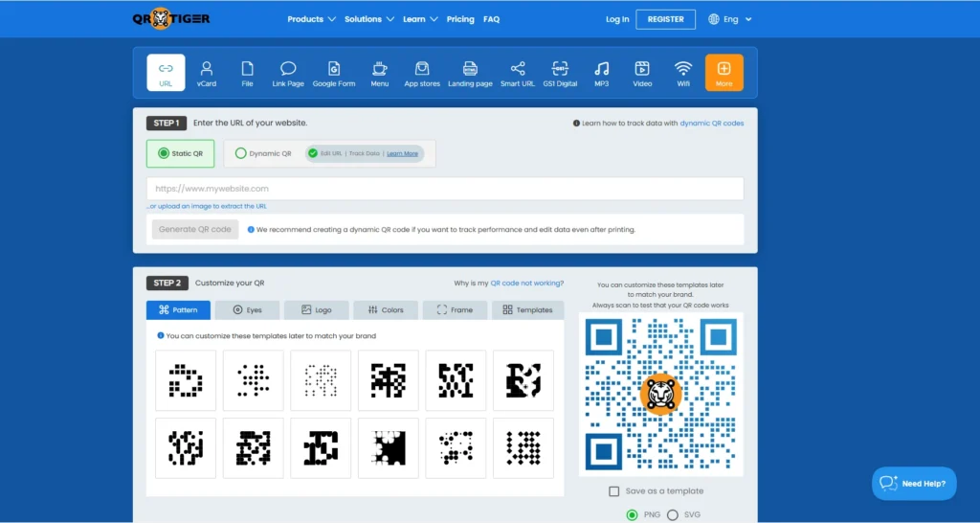
Task: Select fifth pattern thumbnail in top row
Action: (x=456, y=380)
